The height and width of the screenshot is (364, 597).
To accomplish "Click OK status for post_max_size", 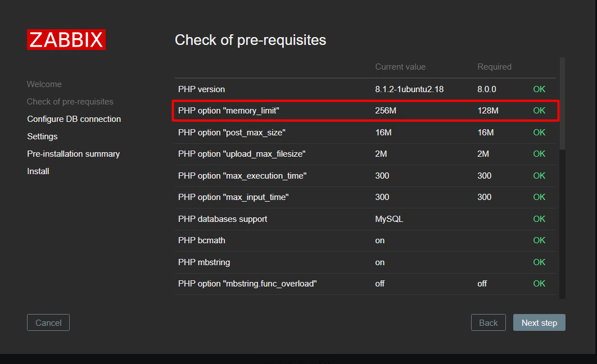I will coord(539,133).
